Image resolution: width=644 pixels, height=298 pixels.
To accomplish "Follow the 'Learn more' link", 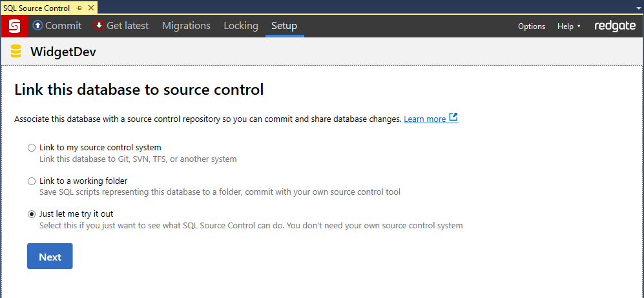I will click(x=424, y=119).
